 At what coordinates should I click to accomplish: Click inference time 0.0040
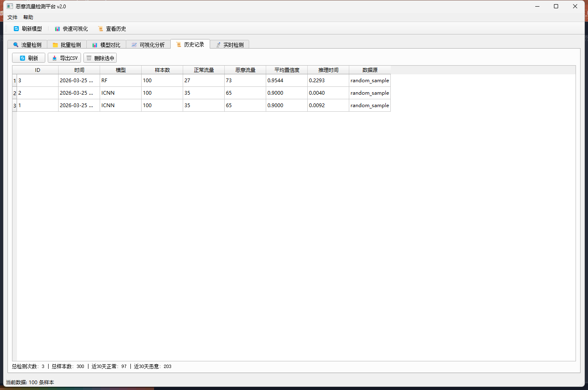pos(328,93)
